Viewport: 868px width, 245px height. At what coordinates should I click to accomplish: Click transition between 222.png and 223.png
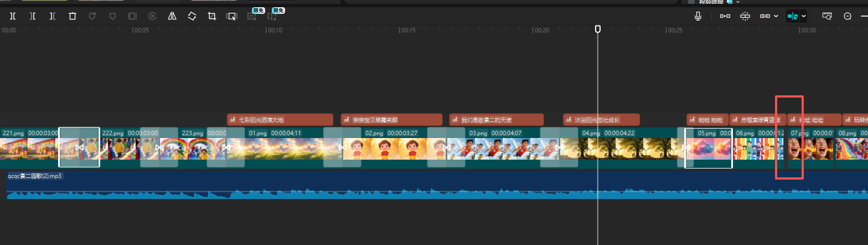pos(159,148)
